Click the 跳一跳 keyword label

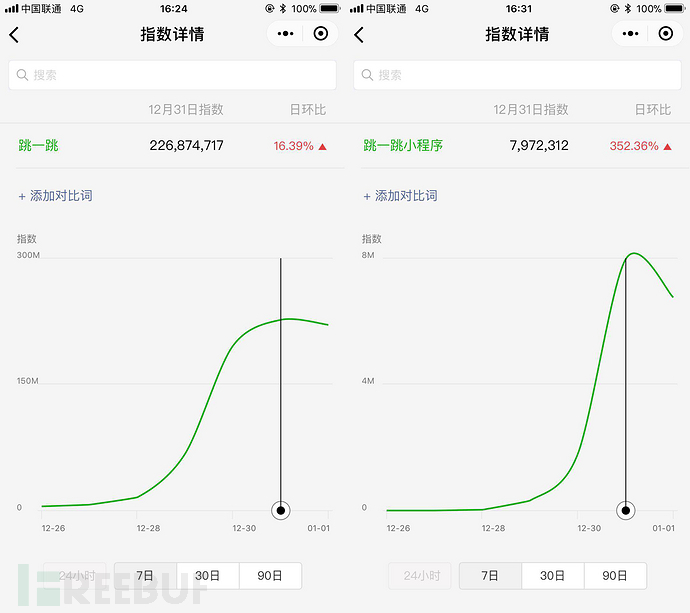[38, 145]
